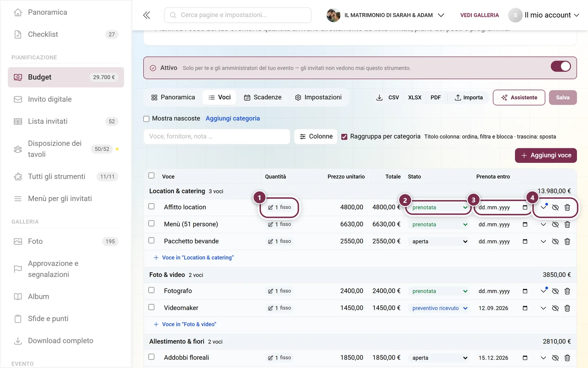This screenshot has height=368, width=588.
Task: Delete Menù (51 persone) with trash icon
Action: [567, 224]
